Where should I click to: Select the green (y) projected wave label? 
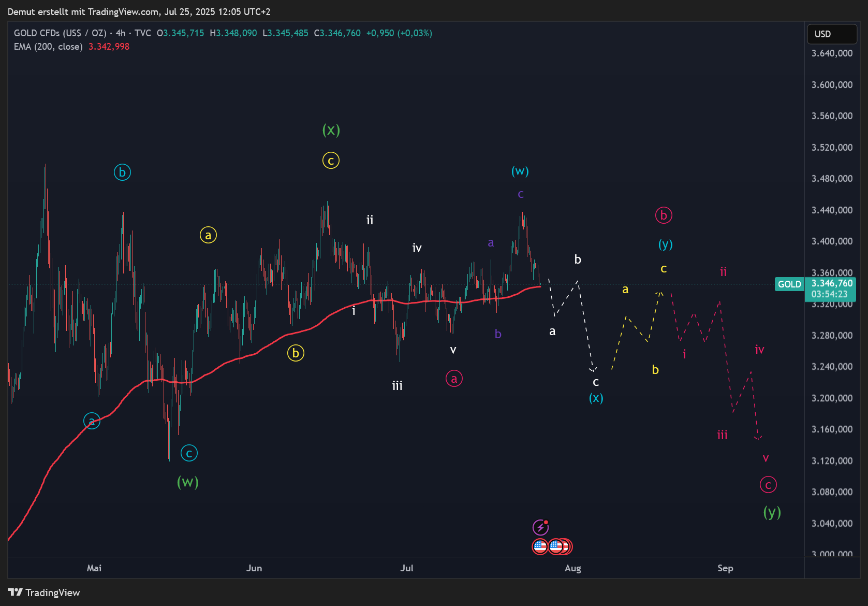(x=772, y=512)
